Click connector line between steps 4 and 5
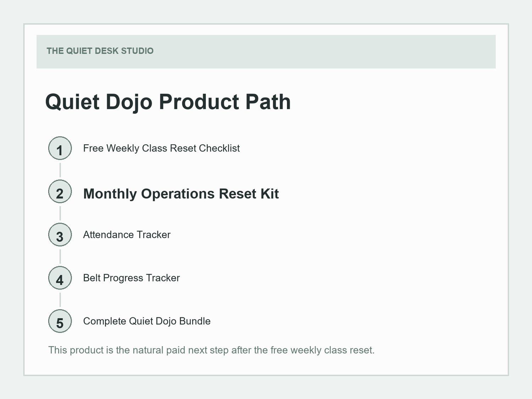This screenshot has height=399, width=532. coord(60,300)
